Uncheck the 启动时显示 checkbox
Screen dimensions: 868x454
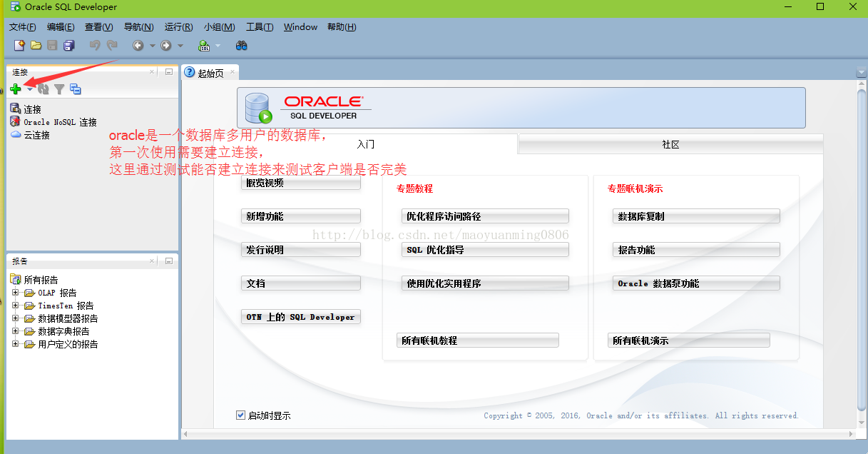pos(240,415)
